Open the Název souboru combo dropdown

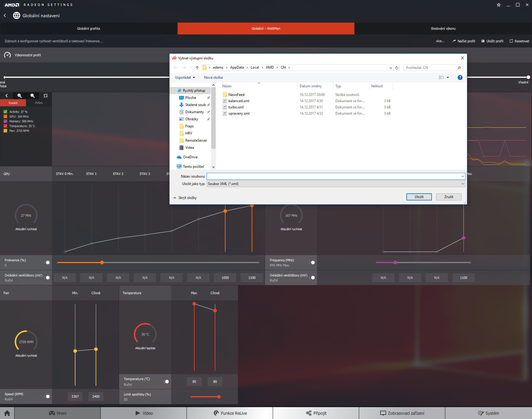coord(462,176)
